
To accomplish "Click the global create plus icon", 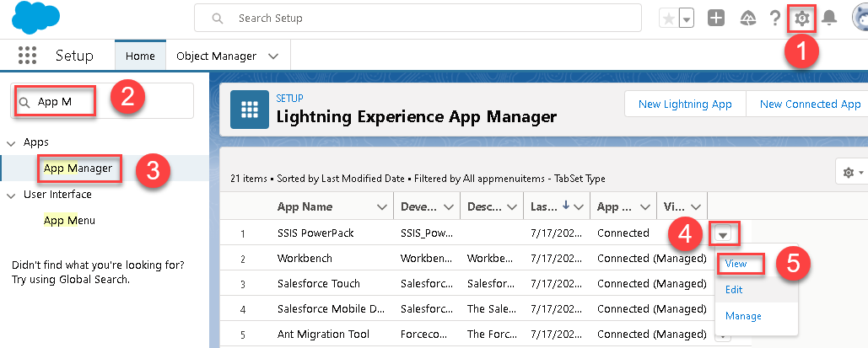I will (716, 18).
